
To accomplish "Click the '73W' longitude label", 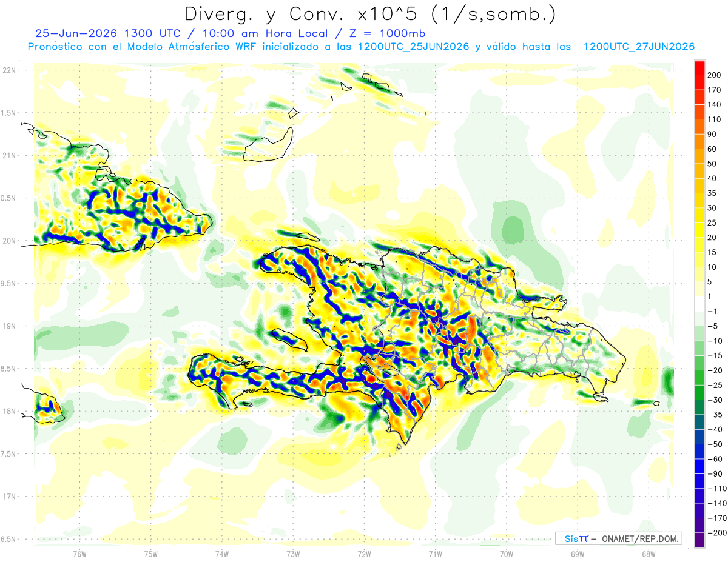I will [293, 554].
